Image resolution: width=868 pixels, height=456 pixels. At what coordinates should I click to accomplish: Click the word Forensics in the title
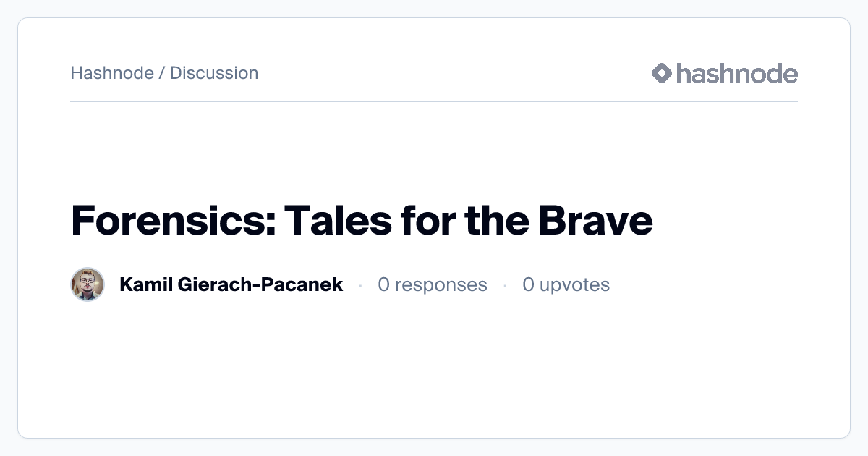click(x=171, y=221)
